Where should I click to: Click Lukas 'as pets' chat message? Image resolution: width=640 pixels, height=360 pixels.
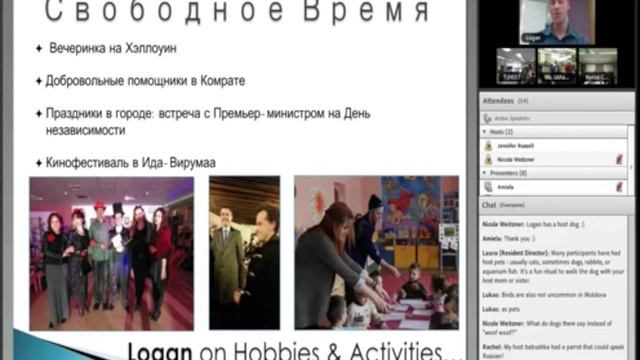(501, 309)
